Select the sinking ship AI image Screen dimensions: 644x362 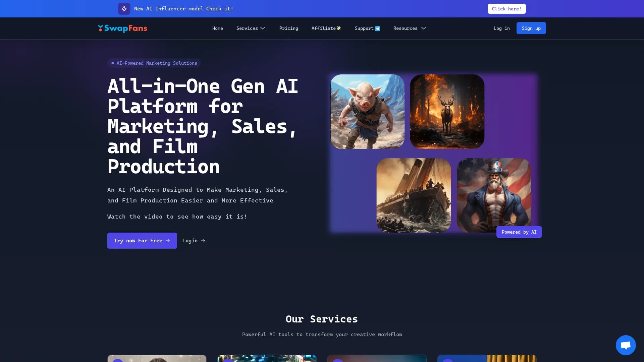point(414,195)
